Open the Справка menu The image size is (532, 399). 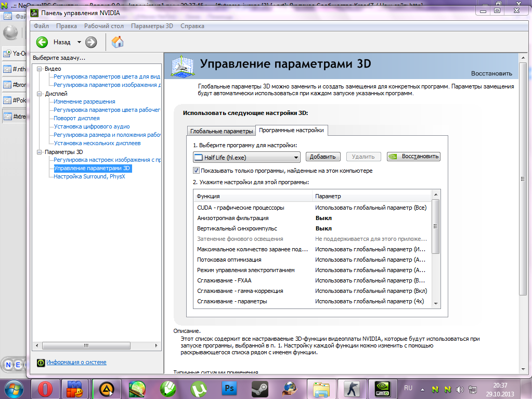pyautogui.click(x=192, y=26)
